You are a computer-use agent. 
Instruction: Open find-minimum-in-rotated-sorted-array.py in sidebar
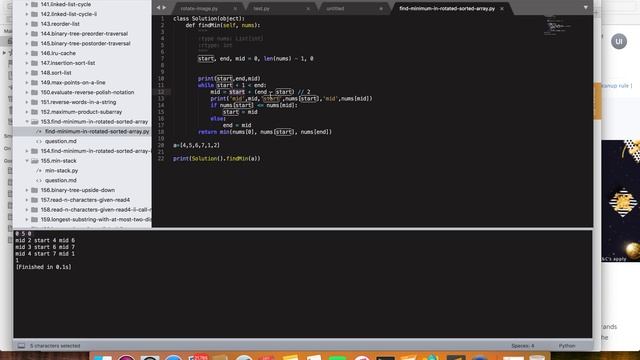(97, 131)
